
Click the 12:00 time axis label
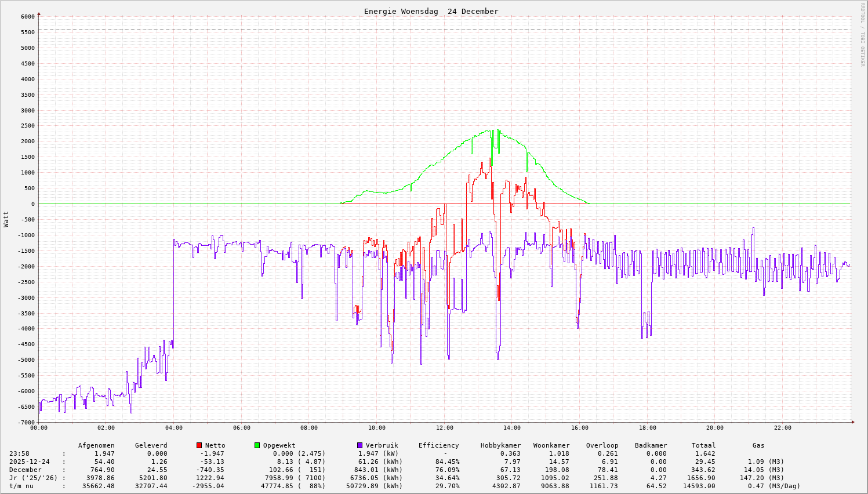pos(444,428)
